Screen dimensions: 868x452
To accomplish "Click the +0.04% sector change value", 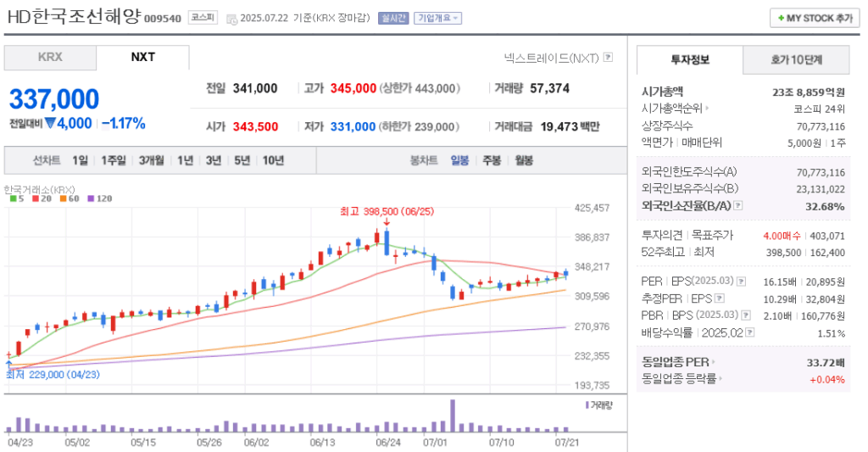I will point(827,380).
